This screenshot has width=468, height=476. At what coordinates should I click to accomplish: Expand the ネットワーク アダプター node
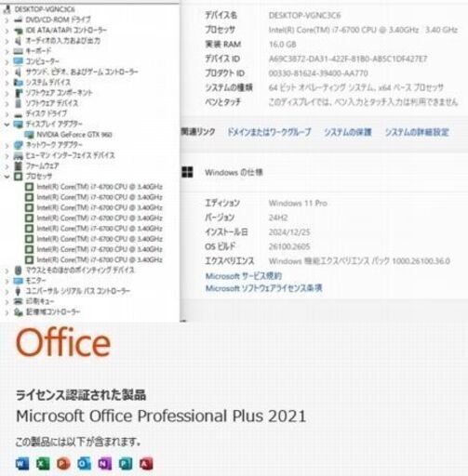tap(7, 145)
